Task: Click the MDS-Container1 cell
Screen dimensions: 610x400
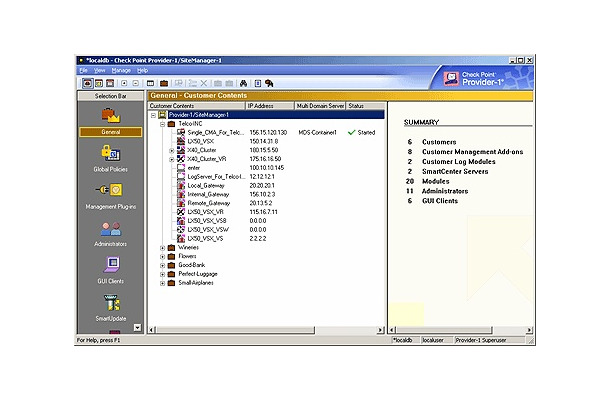Action: click(x=317, y=132)
